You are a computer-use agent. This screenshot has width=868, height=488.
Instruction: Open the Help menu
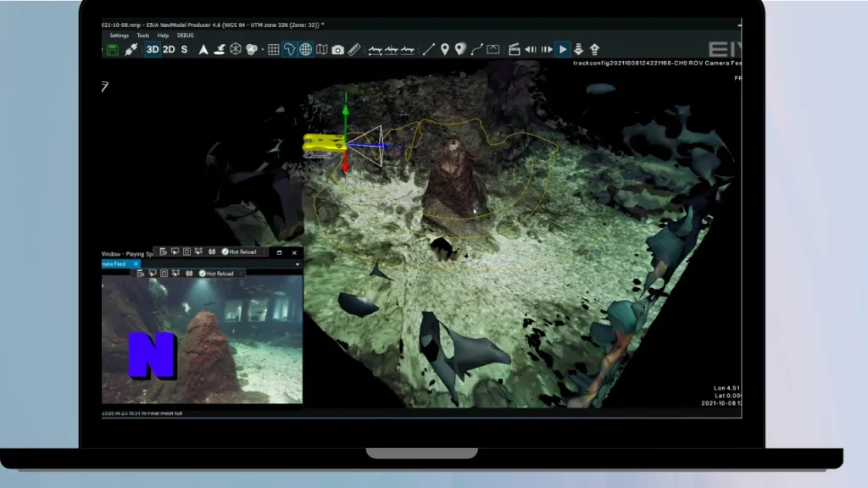pos(163,36)
